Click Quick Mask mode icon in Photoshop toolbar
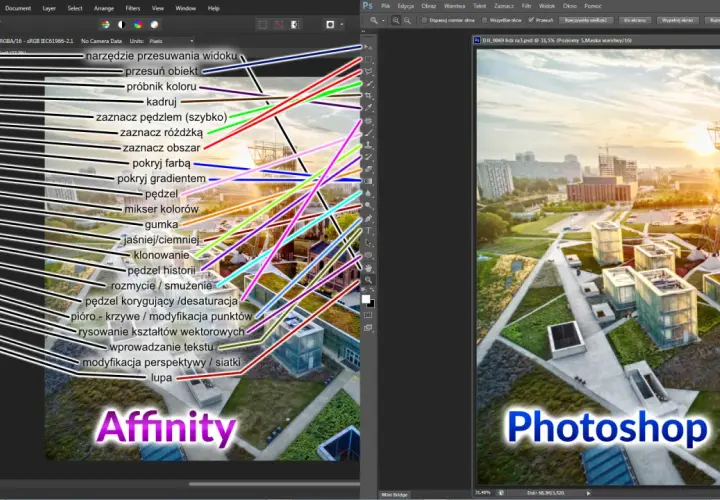This screenshot has width=720, height=500. [x=368, y=315]
